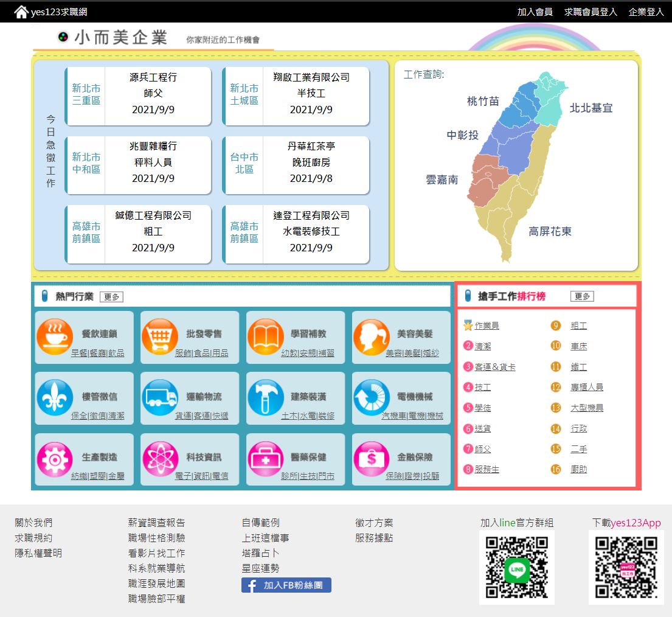672x617 pixels.
Task: Click the 金融保險 dollar sign icon
Action: (371, 459)
